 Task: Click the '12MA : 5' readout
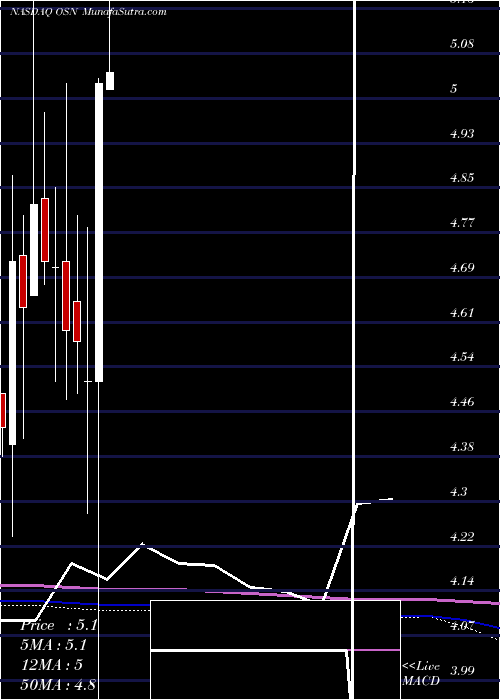coord(52,665)
